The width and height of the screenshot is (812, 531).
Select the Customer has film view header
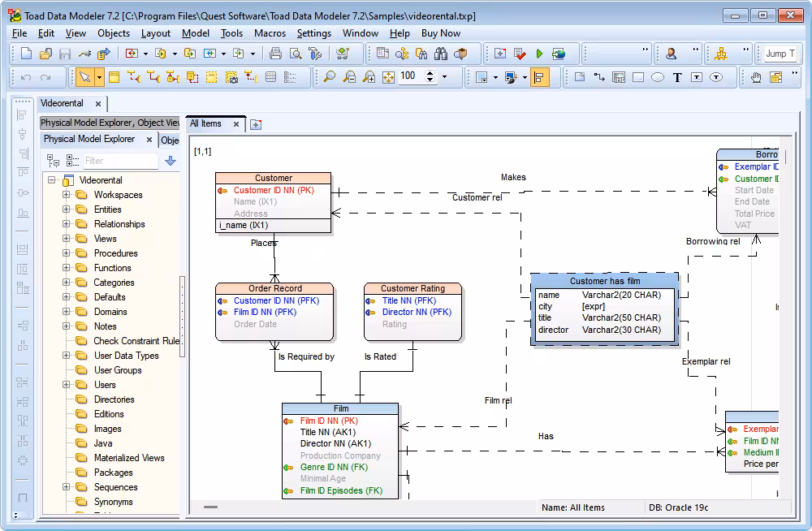[605, 281]
